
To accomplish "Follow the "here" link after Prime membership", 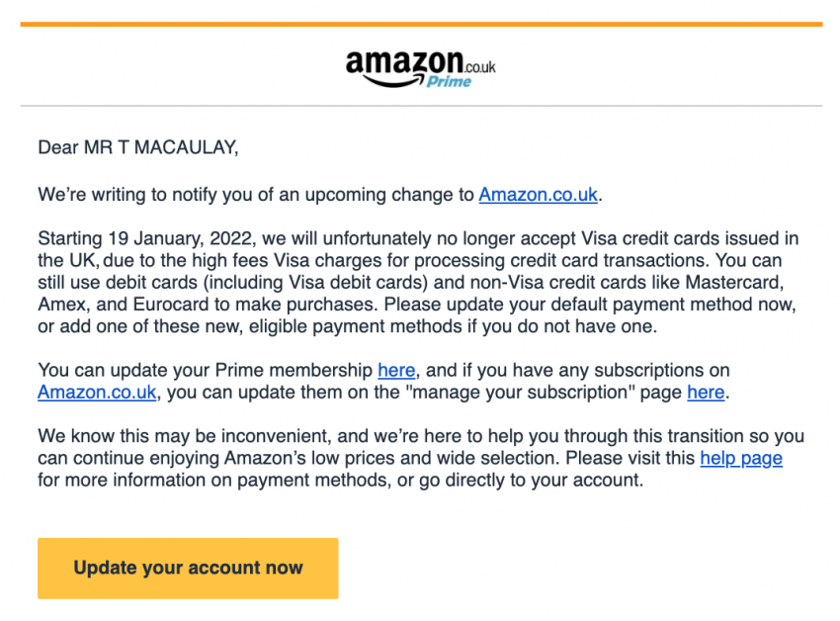I will click(396, 371).
